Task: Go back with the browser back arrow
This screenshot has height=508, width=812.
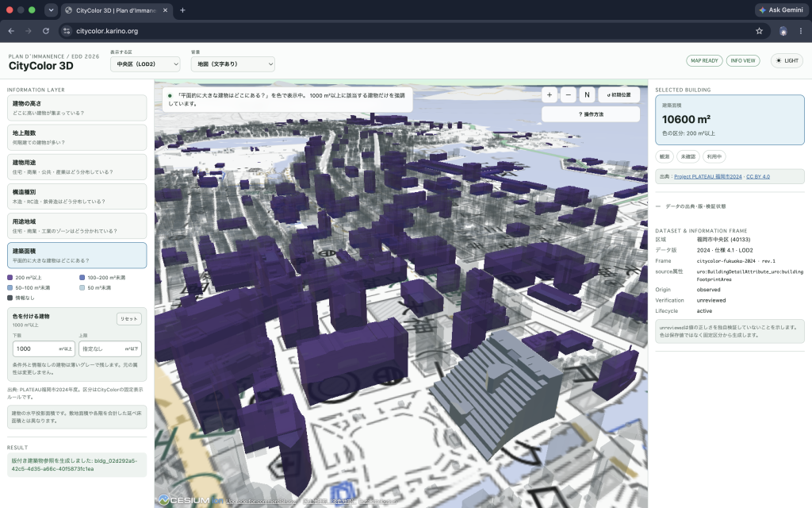Action: tap(11, 31)
